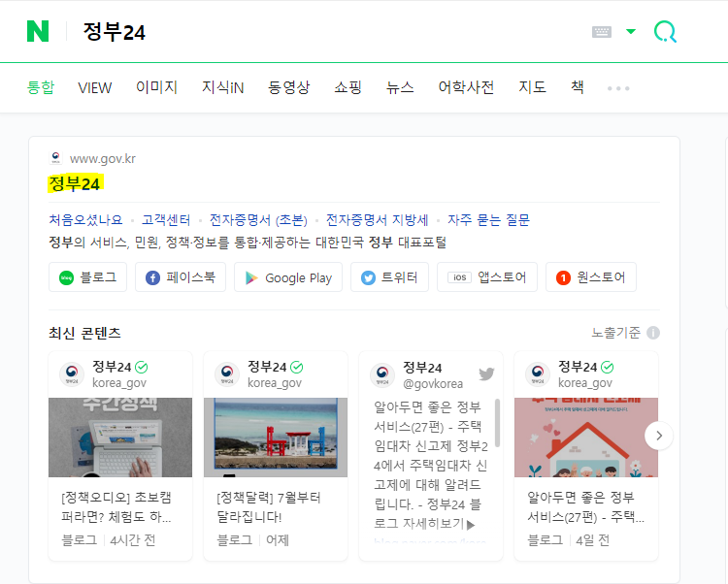Click the 최신 콘텐츠 heading
The width and height of the screenshot is (728, 584).
pos(85,333)
